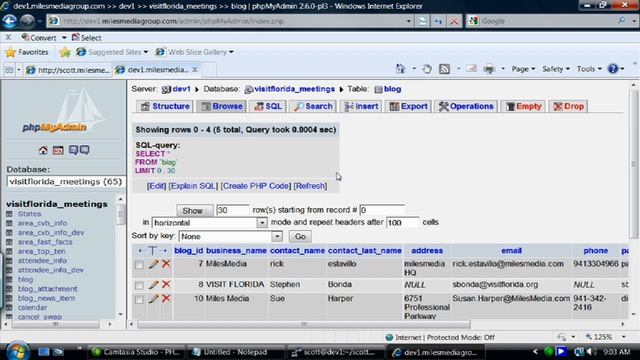Click the [Refresh] query link
Image resolution: width=640 pixels, height=360 pixels.
[310, 186]
